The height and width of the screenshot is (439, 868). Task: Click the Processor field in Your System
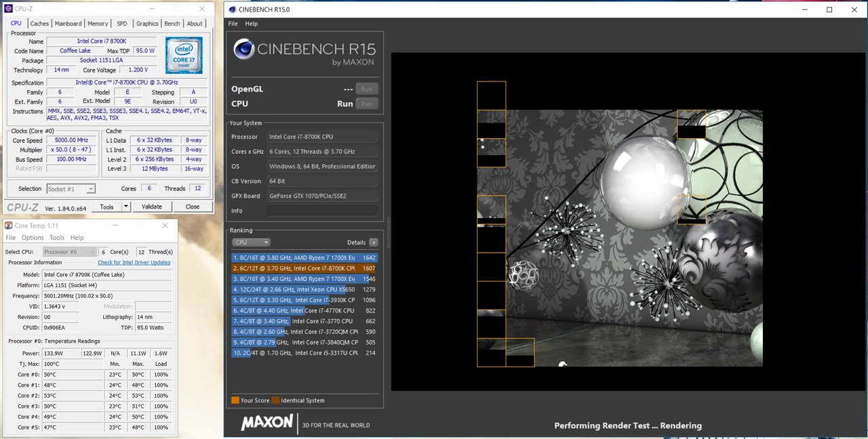pos(322,137)
